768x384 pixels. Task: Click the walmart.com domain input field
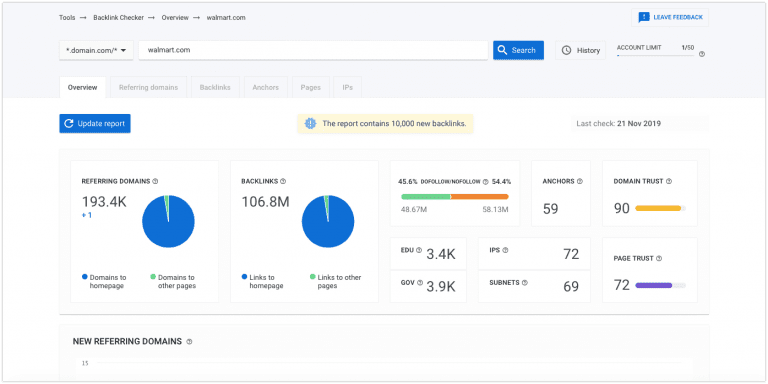click(x=313, y=50)
